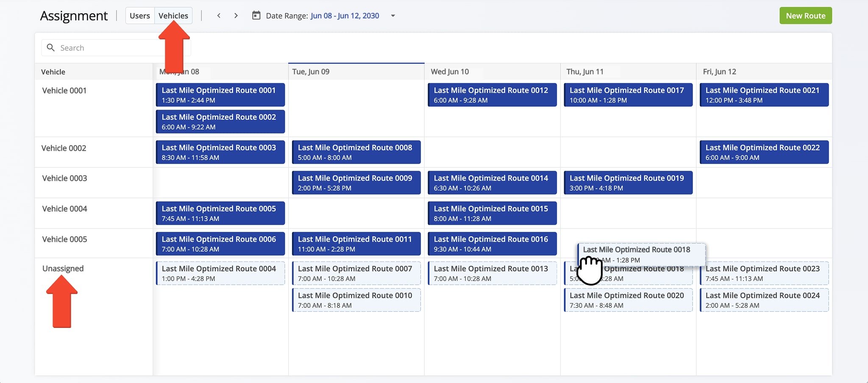Image resolution: width=868 pixels, height=383 pixels.
Task: Select the Vehicle 0003 row label
Action: (x=64, y=178)
